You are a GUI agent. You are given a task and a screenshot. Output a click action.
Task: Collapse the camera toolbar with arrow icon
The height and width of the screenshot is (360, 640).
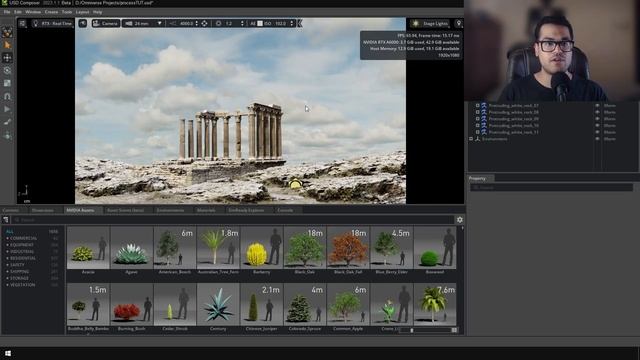pos(300,24)
